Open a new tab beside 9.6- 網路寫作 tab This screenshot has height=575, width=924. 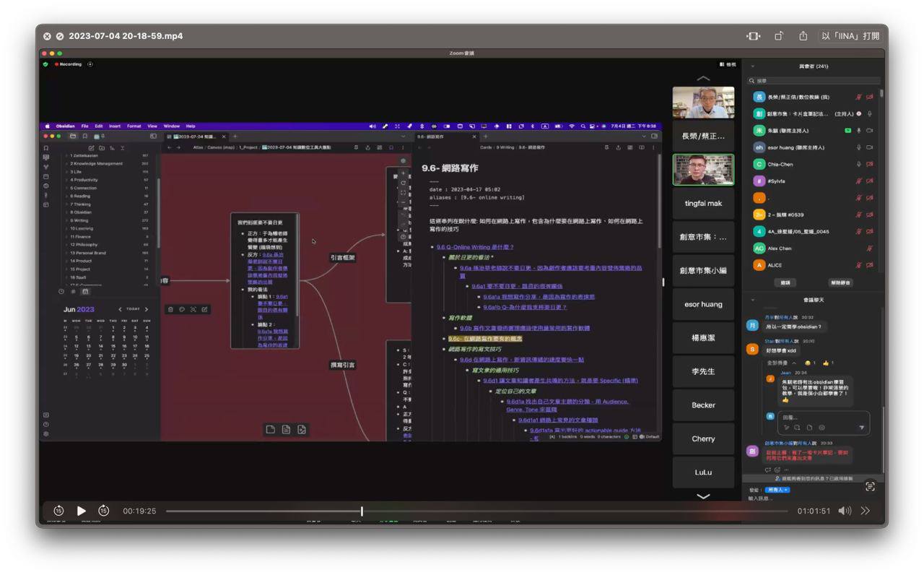(486, 136)
